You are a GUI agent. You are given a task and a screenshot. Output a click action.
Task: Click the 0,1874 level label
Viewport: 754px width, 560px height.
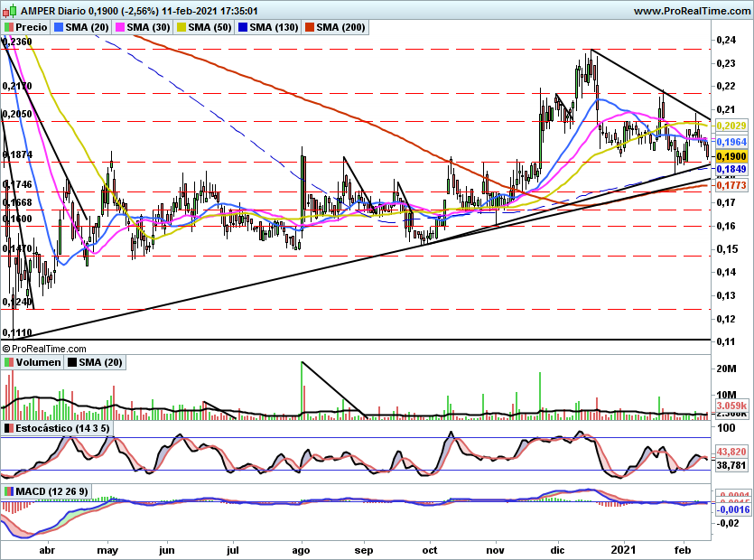[x=18, y=154]
